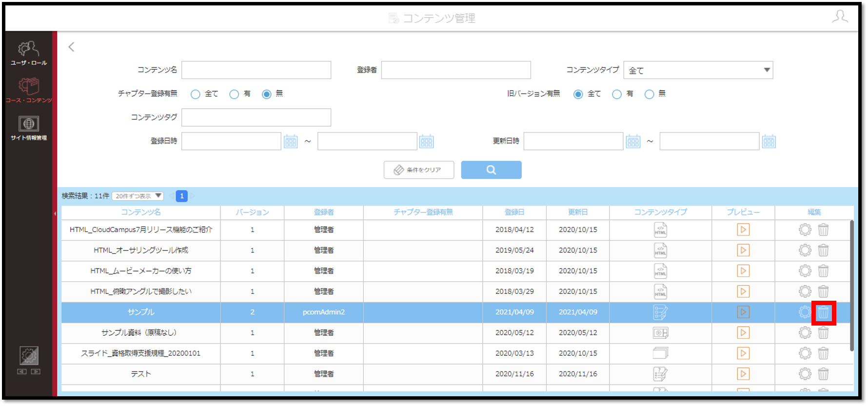Open the 20件ずつ表示 page size dropdown
Screen dimensions: 868x406
138,196
